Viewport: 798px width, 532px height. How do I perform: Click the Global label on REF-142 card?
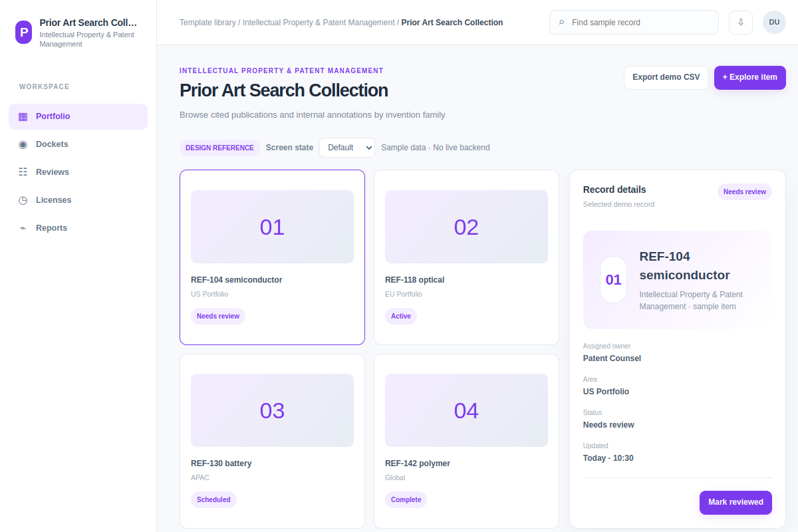[x=395, y=477]
